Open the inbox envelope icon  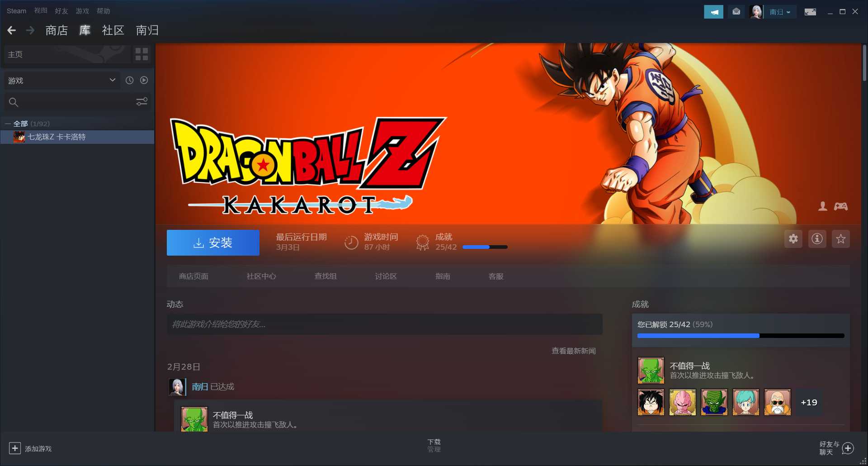(736, 12)
